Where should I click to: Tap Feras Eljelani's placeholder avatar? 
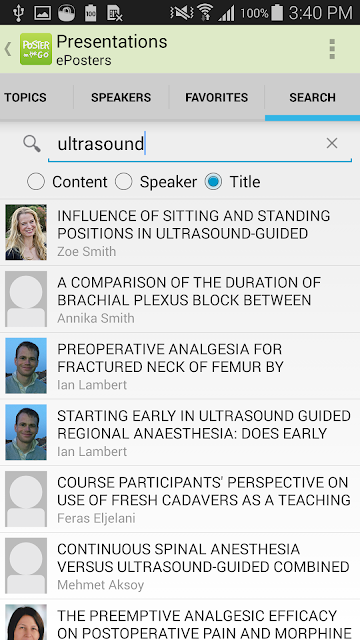pyautogui.click(x=26, y=499)
